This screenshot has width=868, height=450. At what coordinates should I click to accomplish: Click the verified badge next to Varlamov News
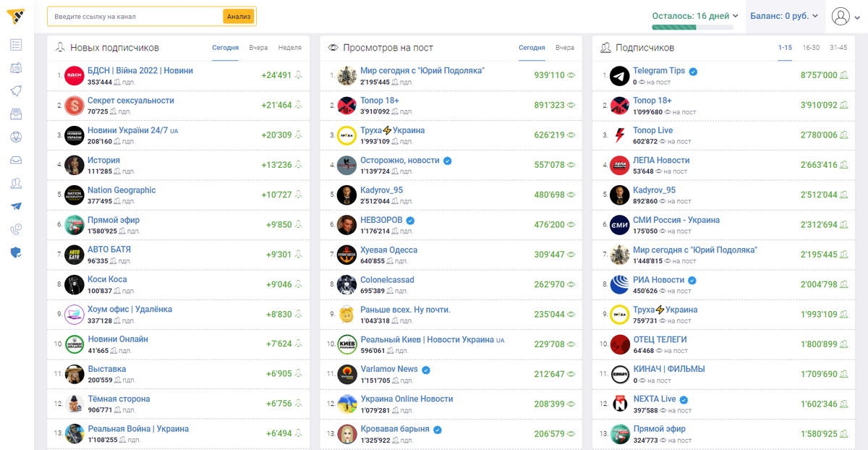(x=426, y=370)
